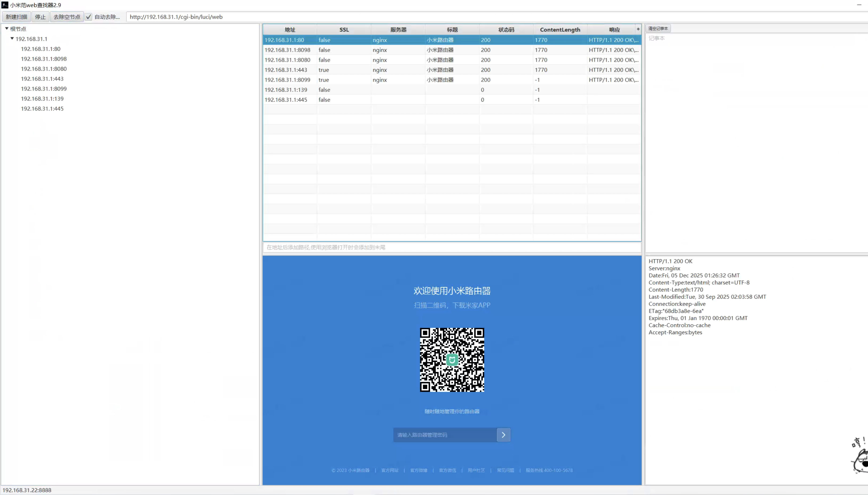Click the app icon in the title bar
This screenshot has width=868, height=495.
point(5,5)
